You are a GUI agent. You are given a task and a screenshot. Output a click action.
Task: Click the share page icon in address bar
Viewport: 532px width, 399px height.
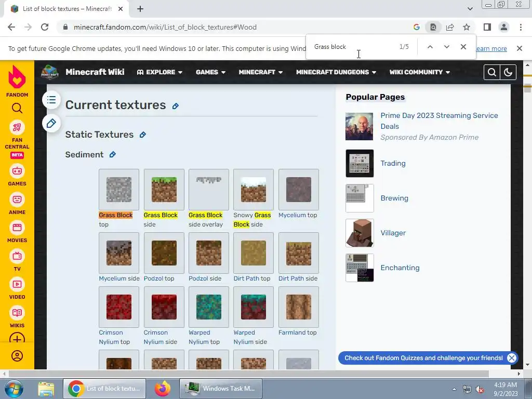tap(450, 27)
